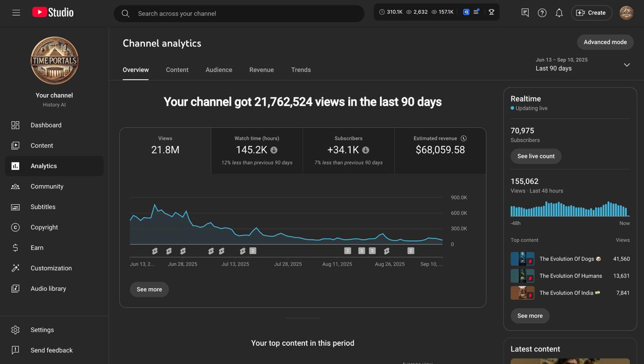644x364 pixels.
Task: Open the notifications bell
Action: (x=559, y=13)
